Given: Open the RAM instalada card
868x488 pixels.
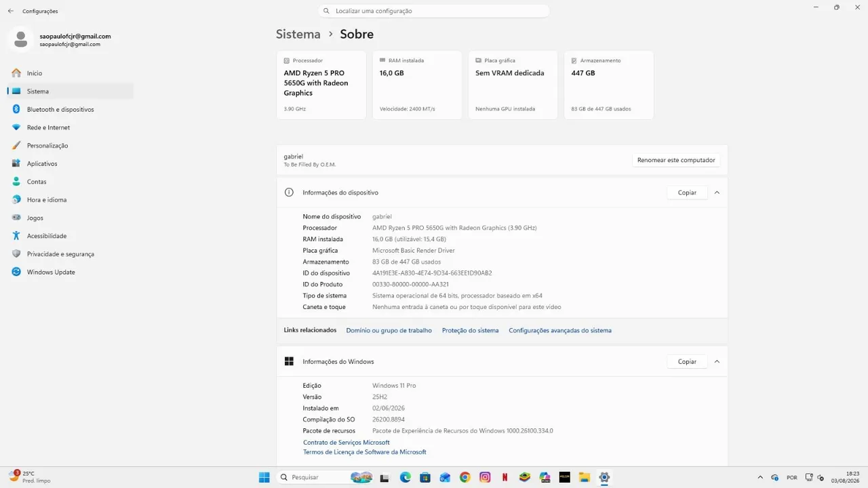Looking at the screenshot, I should 417,85.
